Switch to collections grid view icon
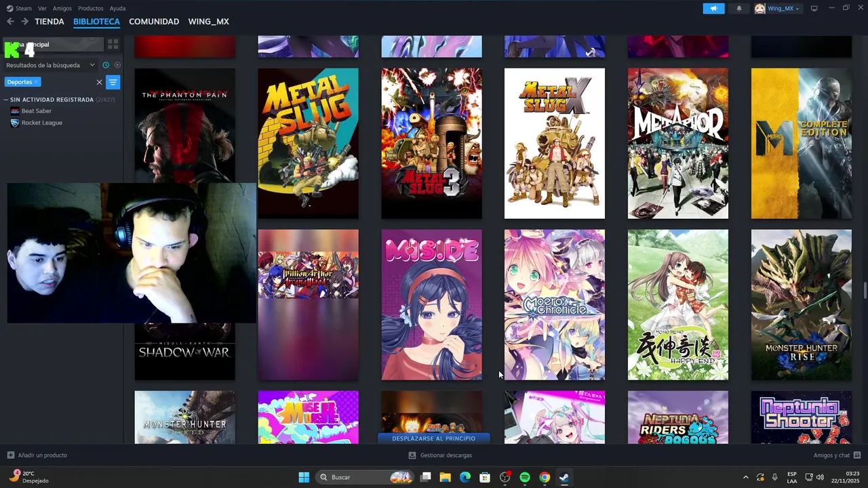This screenshot has width=868, height=488. [113, 44]
